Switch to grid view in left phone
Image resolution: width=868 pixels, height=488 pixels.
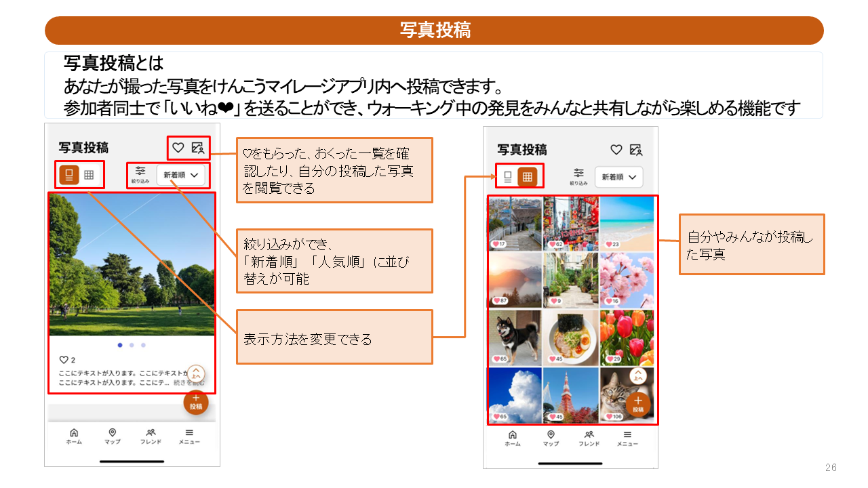(89, 175)
